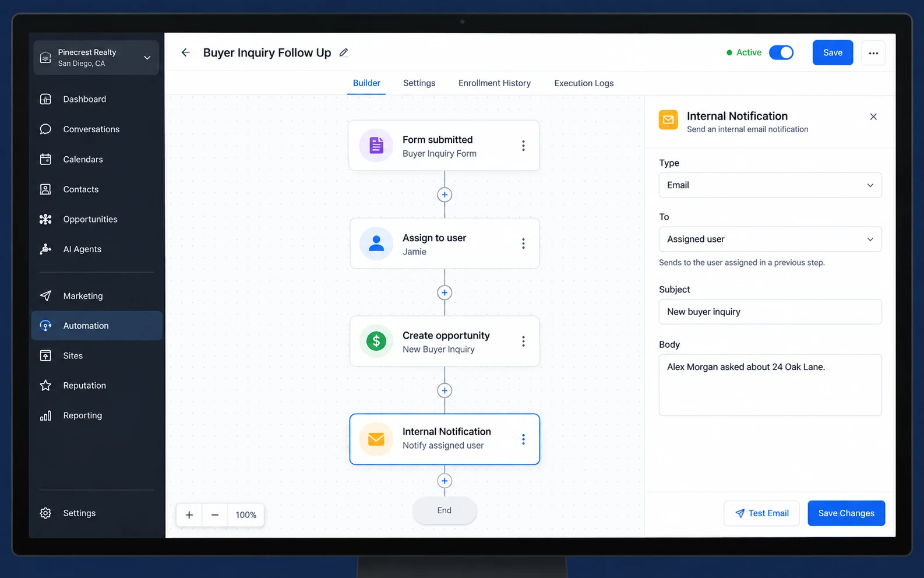Open Conversations in the sidebar
Screen dimensions: 924x578
click(x=97, y=129)
